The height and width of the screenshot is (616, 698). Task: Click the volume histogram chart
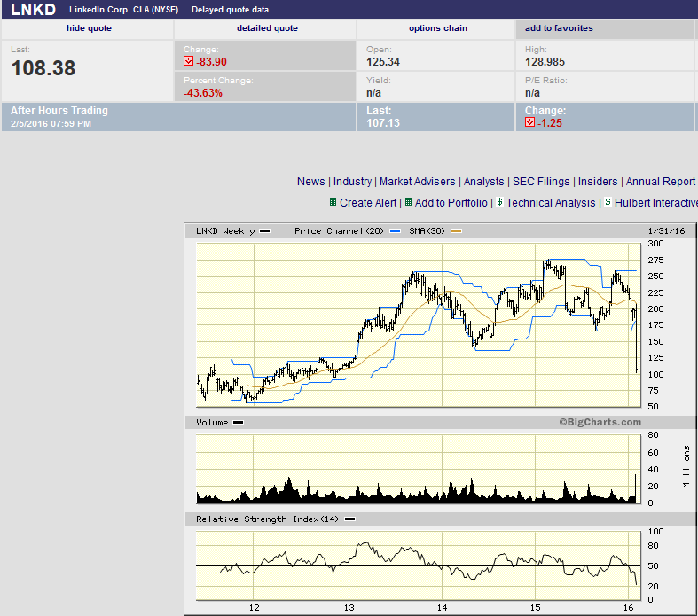coord(419,469)
